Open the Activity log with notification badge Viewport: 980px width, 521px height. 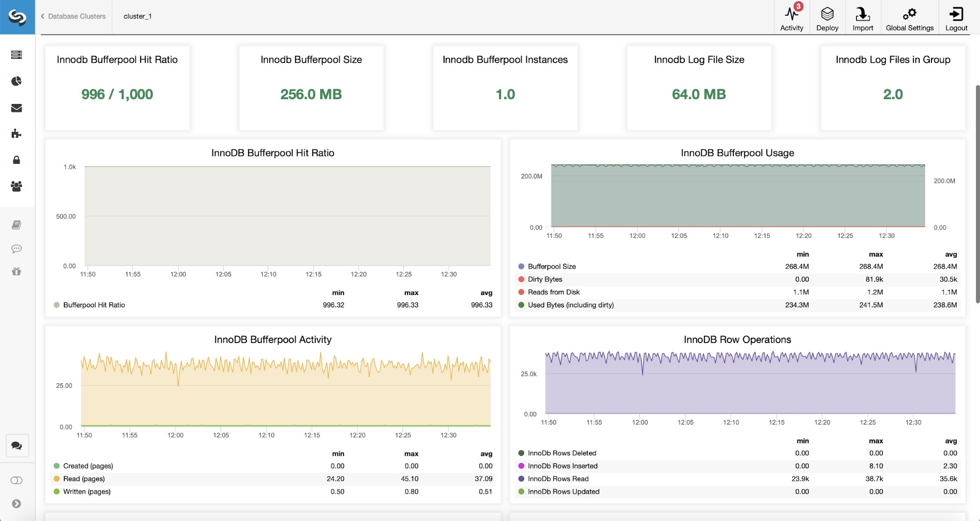(791, 16)
